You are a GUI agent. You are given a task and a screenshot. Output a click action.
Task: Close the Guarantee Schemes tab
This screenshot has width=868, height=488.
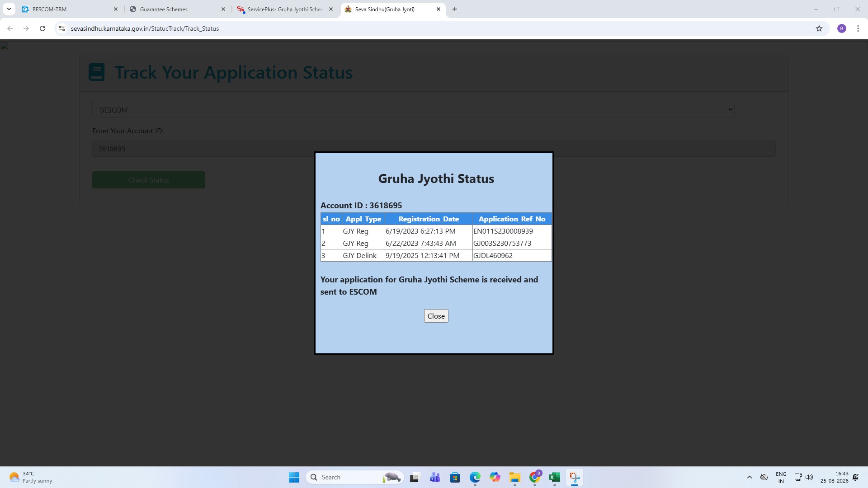pos(223,9)
